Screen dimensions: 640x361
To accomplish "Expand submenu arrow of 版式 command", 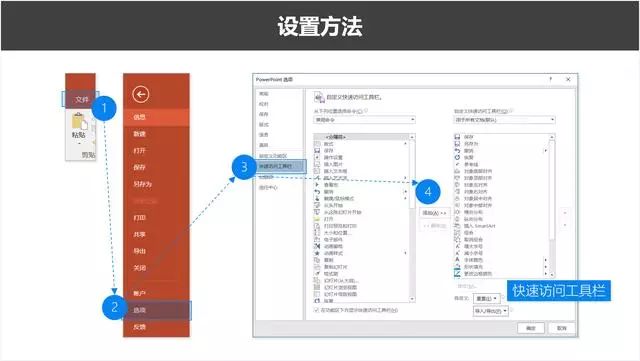I will point(405,144).
